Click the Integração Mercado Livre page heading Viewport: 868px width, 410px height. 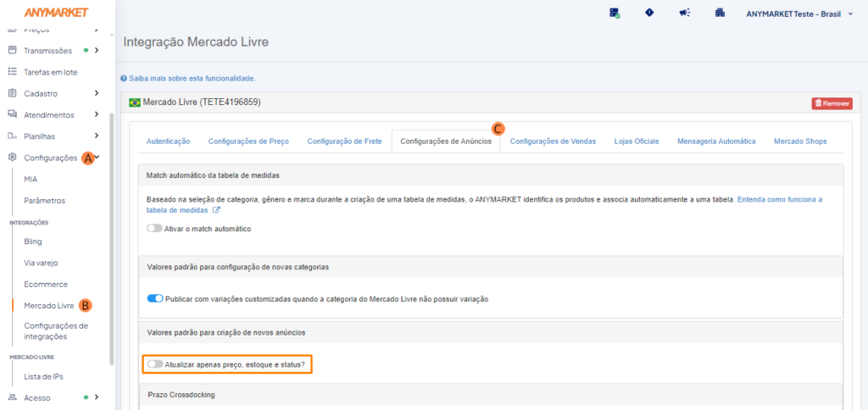click(196, 42)
